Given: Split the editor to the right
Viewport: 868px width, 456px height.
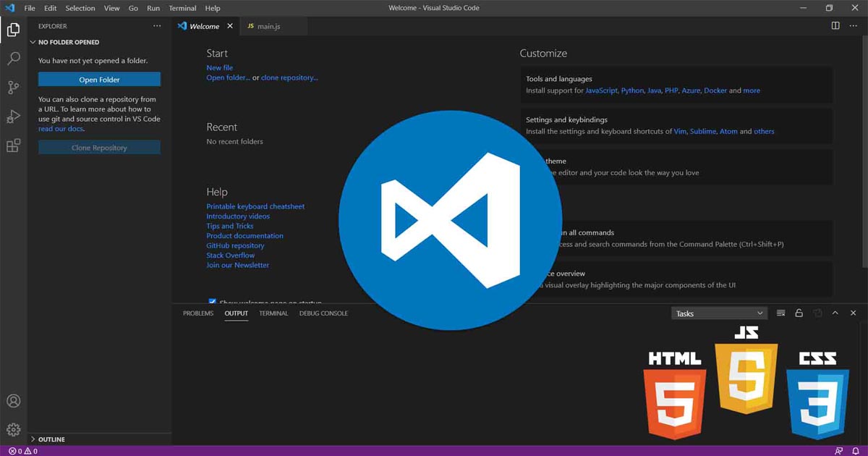Looking at the screenshot, I should 835,26.
